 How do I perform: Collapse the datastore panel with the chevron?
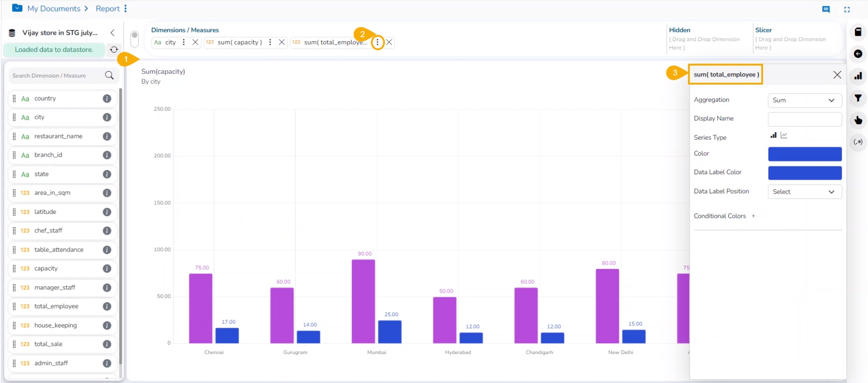tap(113, 33)
